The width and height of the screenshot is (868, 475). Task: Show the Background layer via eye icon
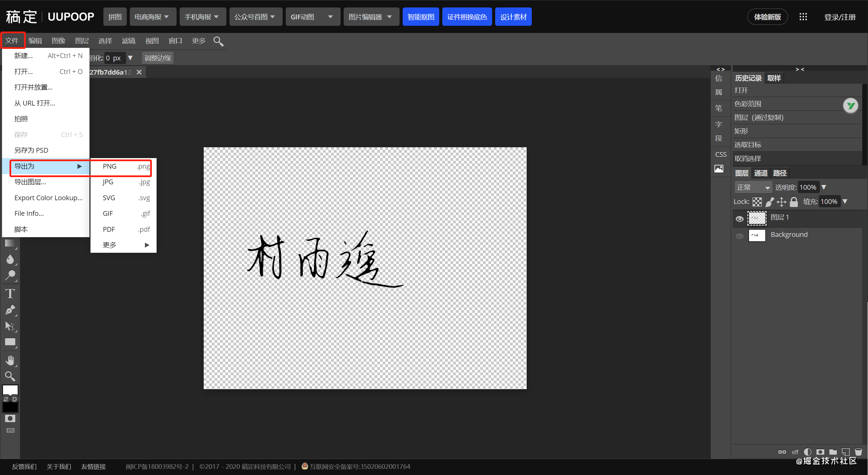click(x=740, y=236)
